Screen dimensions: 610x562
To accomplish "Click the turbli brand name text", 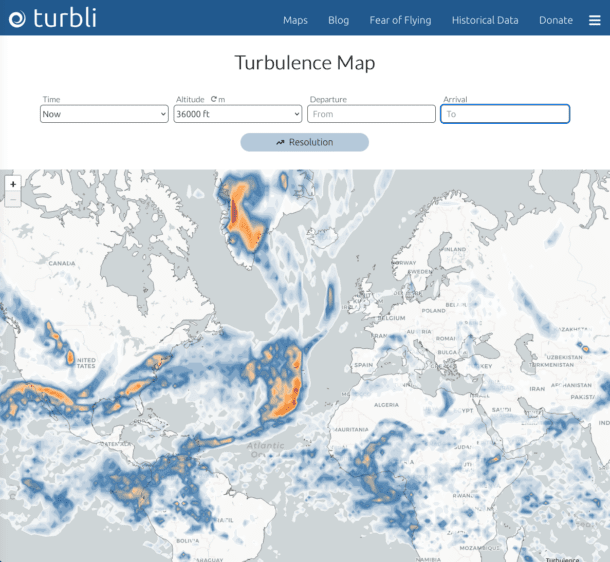I will [x=65, y=18].
